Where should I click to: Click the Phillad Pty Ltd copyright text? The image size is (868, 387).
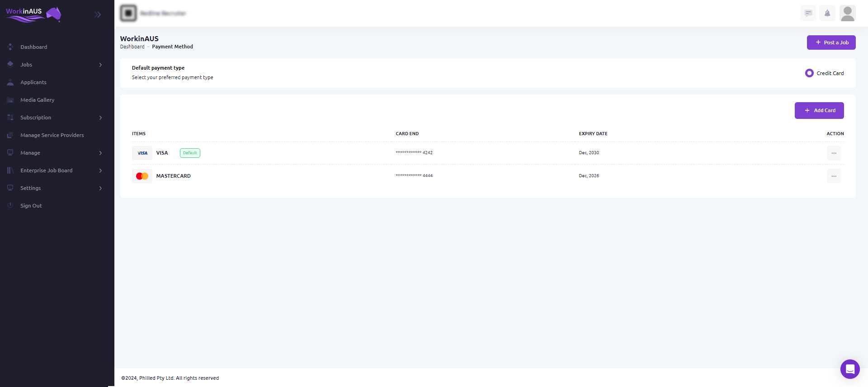170,378
